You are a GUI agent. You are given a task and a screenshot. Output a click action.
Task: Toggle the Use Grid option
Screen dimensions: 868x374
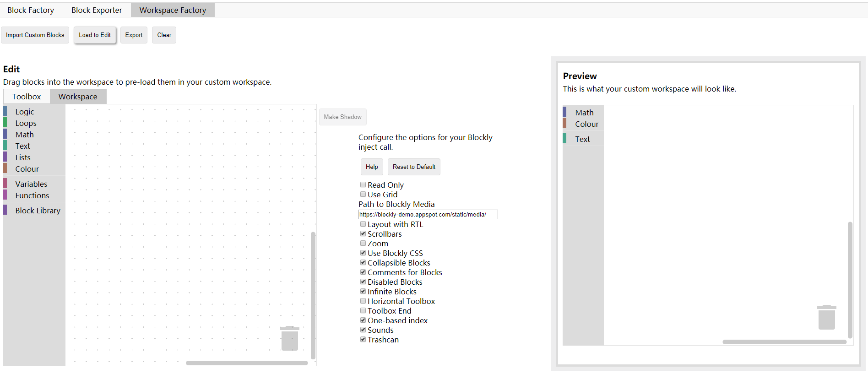click(363, 195)
